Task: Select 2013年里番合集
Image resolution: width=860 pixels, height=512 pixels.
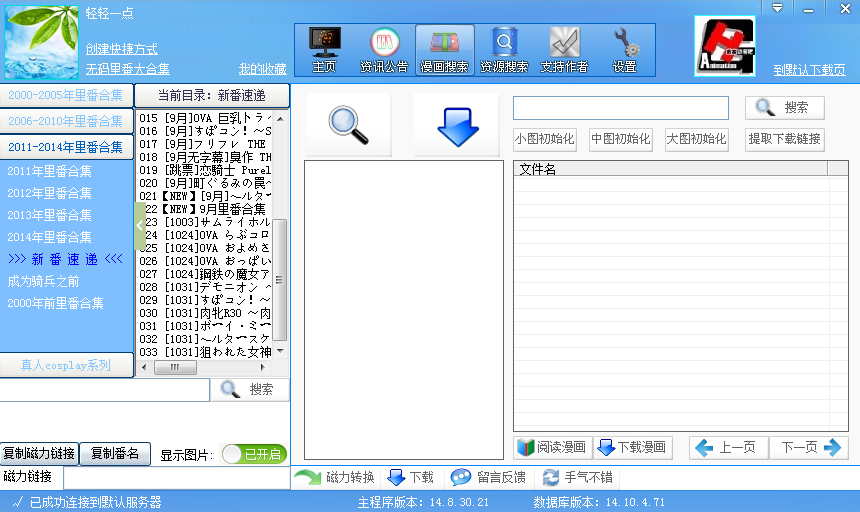Action: pos(49,215)
